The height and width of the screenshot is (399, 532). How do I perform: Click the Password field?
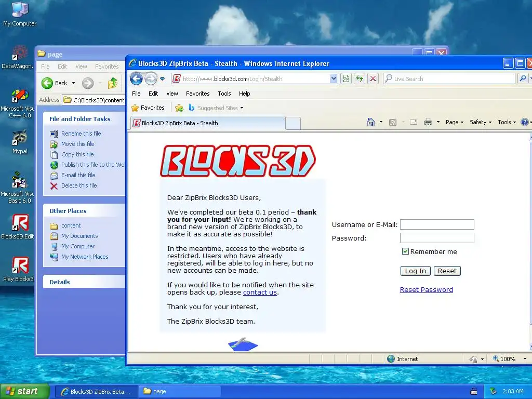pyautogui.click(x=437, y=238)
